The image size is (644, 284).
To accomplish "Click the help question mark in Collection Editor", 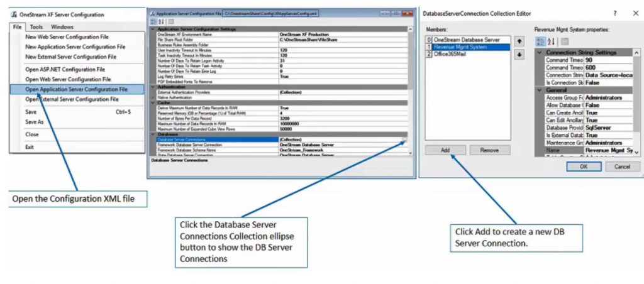I will (615, 14).
